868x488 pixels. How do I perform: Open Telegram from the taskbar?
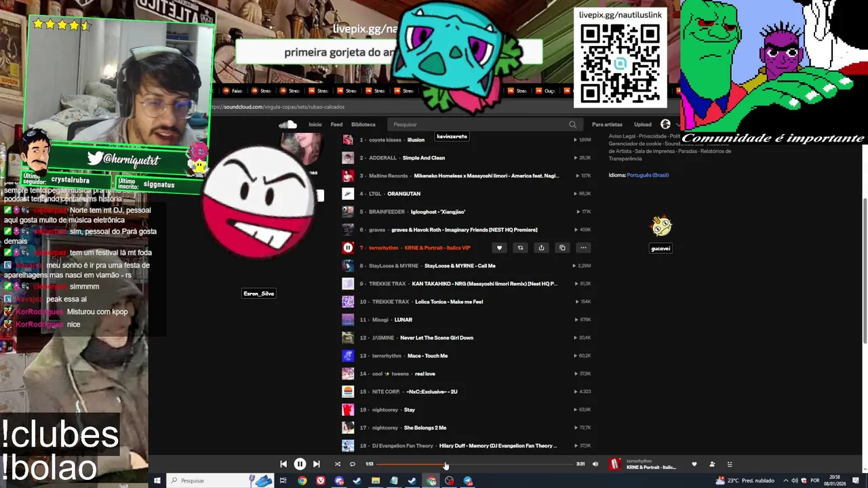pos(468,481)
